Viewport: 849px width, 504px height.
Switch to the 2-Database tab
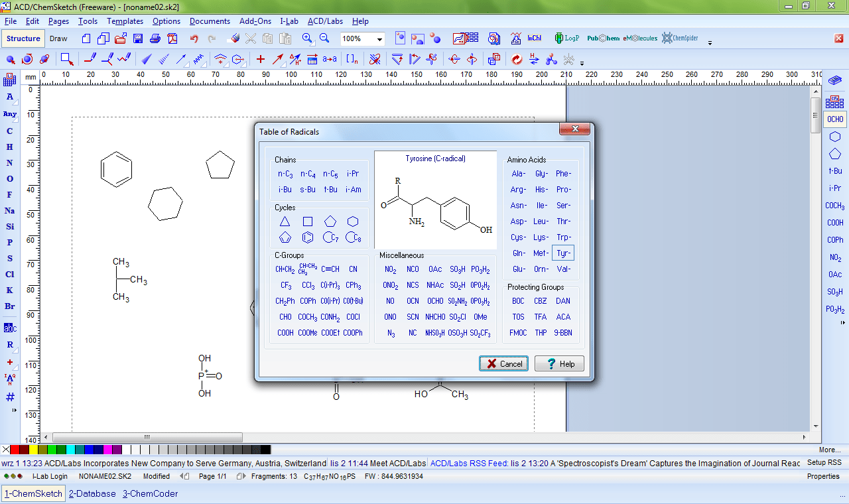coord(92,493)
